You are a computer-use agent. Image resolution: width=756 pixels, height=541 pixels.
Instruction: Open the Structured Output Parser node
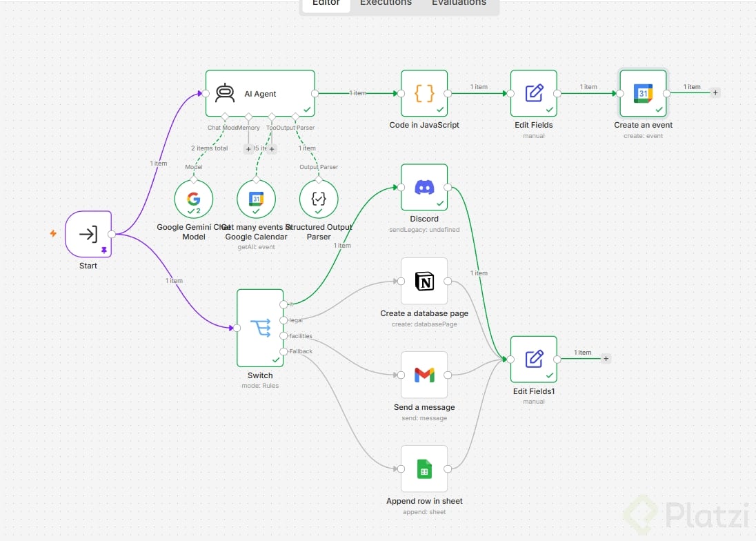(x=319, y=199)
